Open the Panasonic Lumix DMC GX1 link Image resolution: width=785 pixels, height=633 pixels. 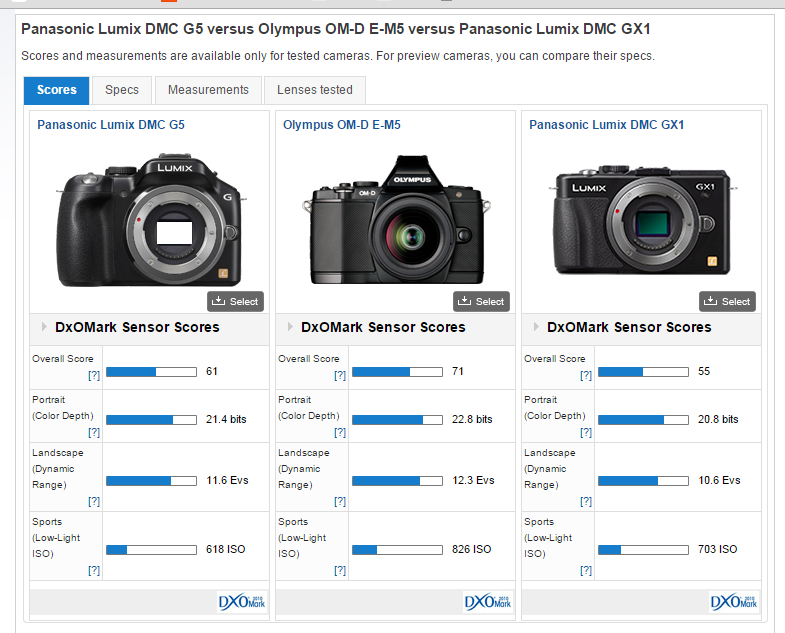coord(606,125)
